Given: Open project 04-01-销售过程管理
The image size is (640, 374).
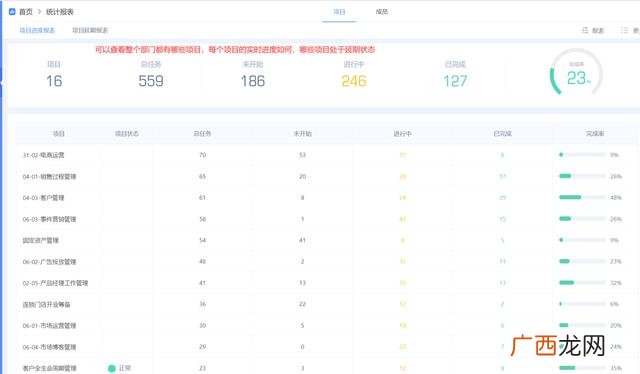Looking at the screenshot, I should (x=49, y=176).
